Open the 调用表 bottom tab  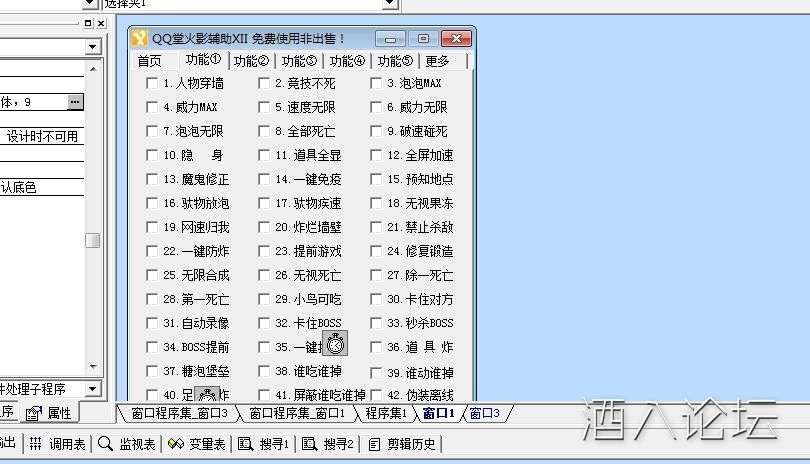[x=58, y=444]
